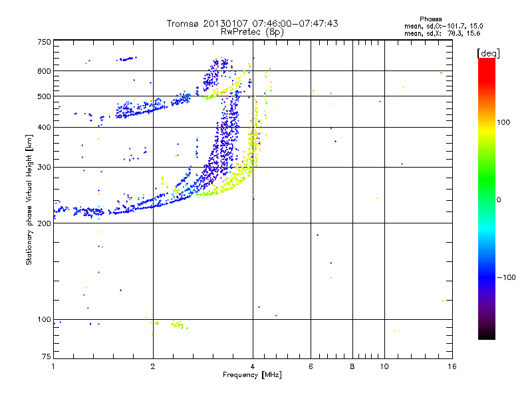This screenshot has width=532, height=399.
Task: Click the x-axis tick label '8'
Action: click(x=352, y=366)
